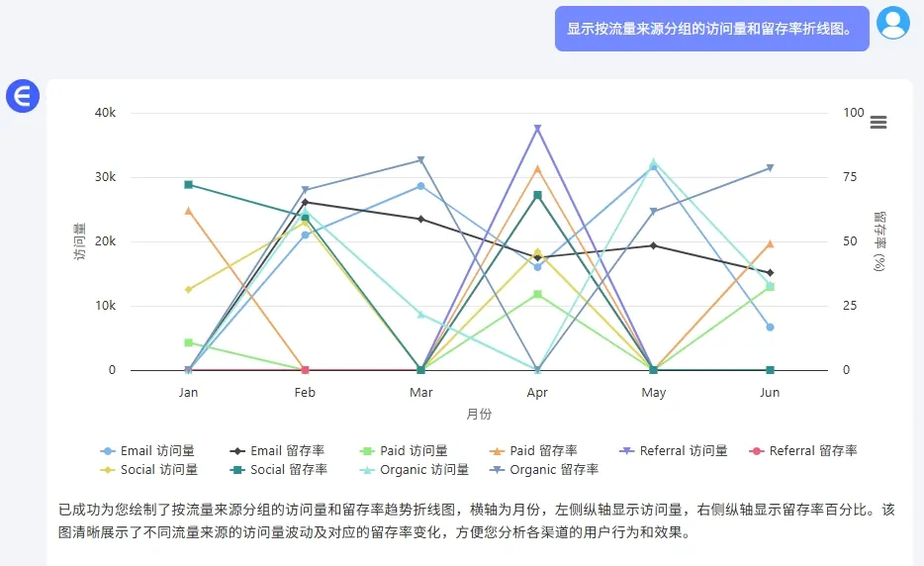The width and height of the screenshot is (924, 566).
Task: Toggle Social 访问量 legend item
Action: [149, 470]
